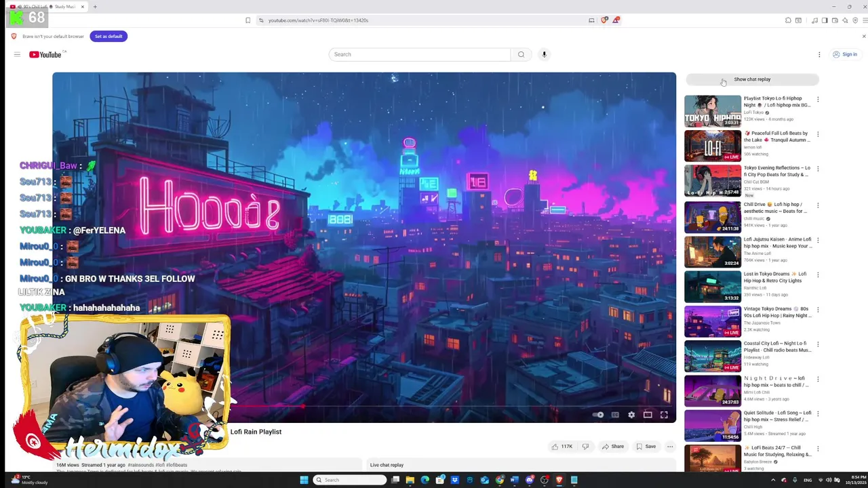
Task: Click Windows taskbar search box
Action: pos(350,480)
